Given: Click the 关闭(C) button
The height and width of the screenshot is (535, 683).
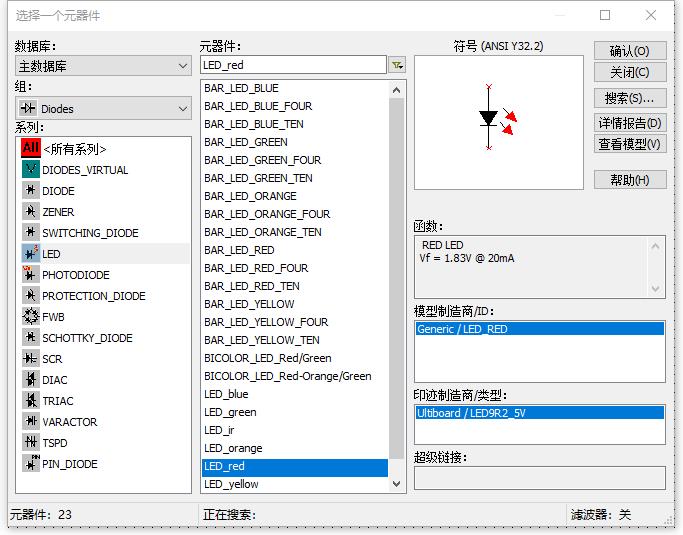Looking at the screenshot, I should click(630, 72).
